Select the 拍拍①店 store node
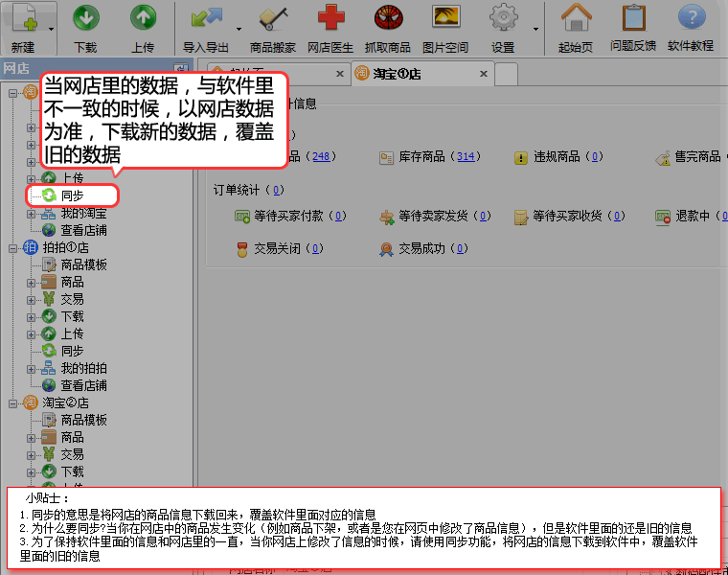 coord(65,247)
